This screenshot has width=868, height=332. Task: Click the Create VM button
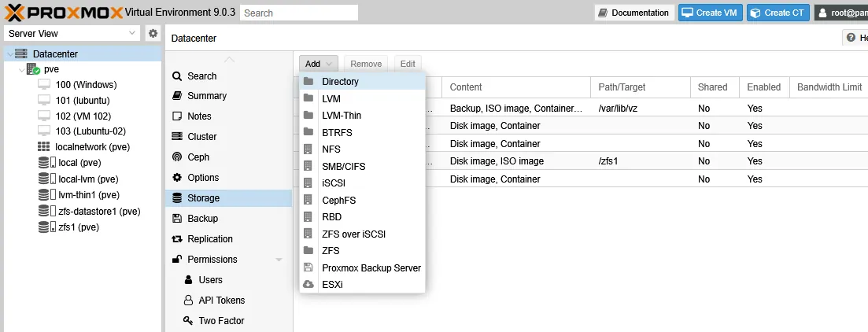711,13
